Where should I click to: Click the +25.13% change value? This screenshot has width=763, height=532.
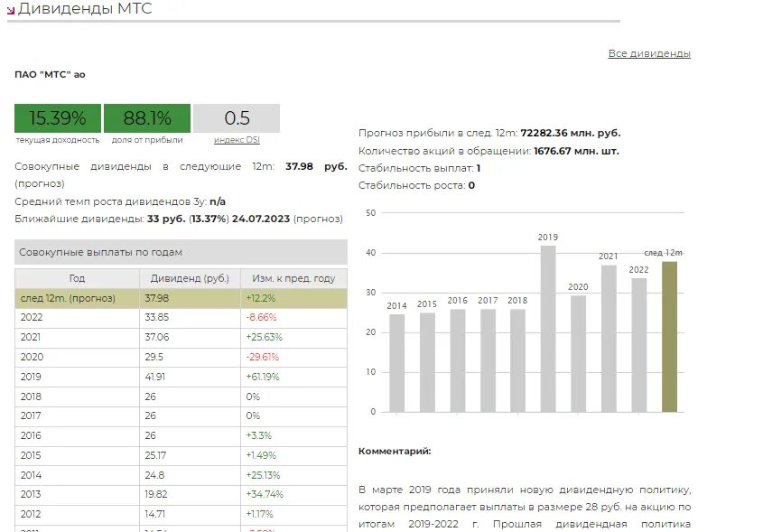(263, 475)
